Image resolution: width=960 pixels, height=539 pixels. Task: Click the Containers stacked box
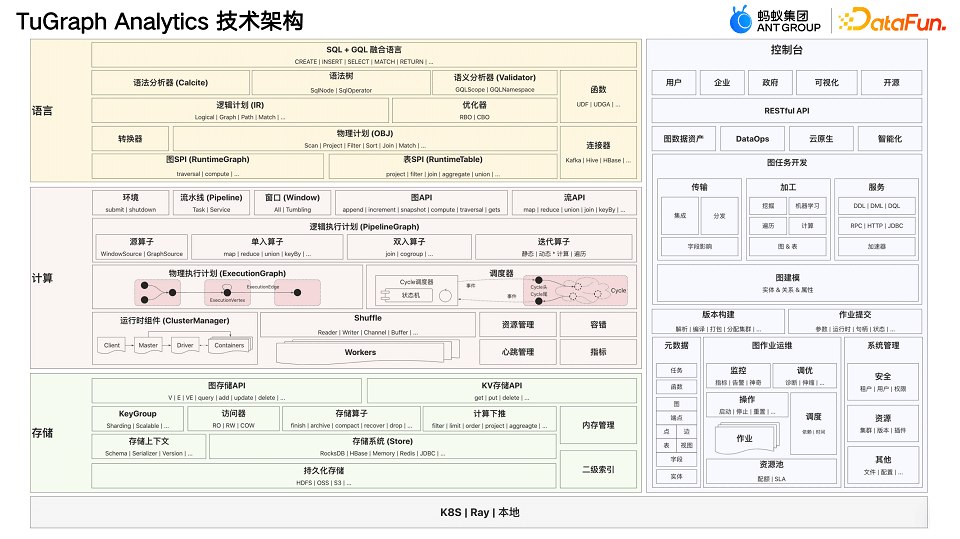pos(230,345)
